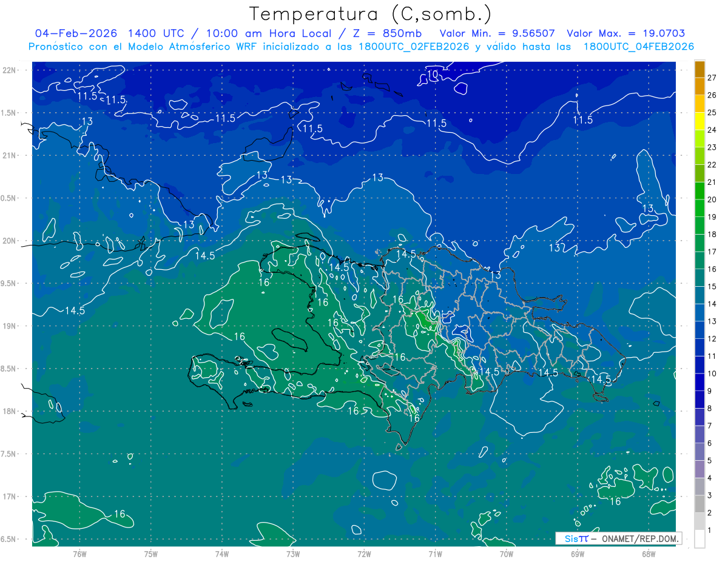Pick the yellow swatch between 24 and 25

point(699,121)
